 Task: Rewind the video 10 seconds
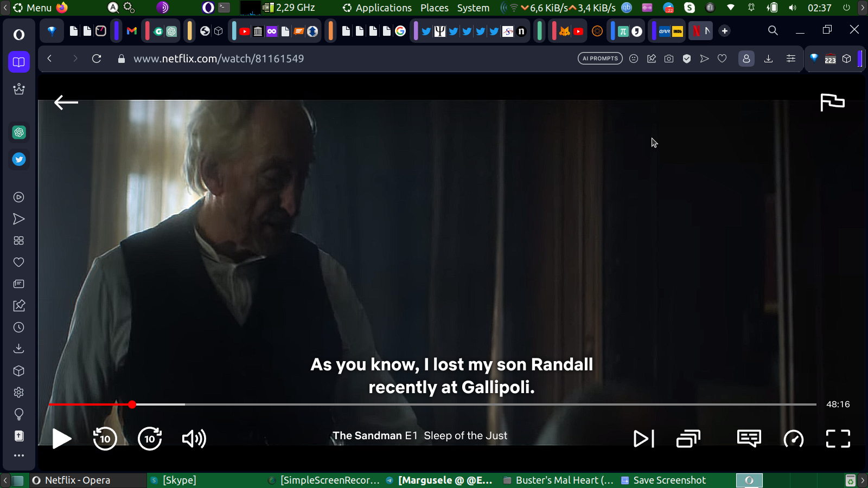105,439
